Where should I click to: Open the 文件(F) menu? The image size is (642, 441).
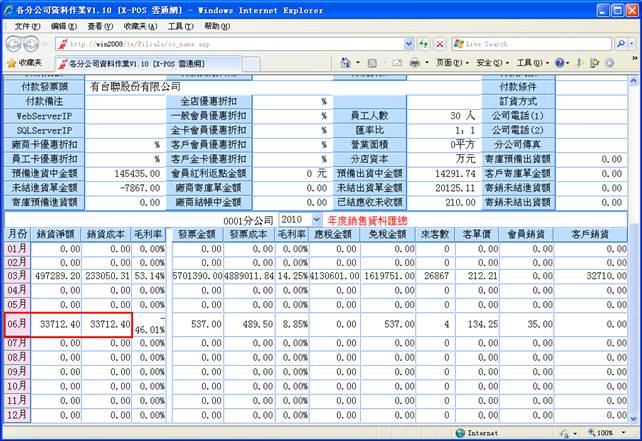tap(27, 25)
